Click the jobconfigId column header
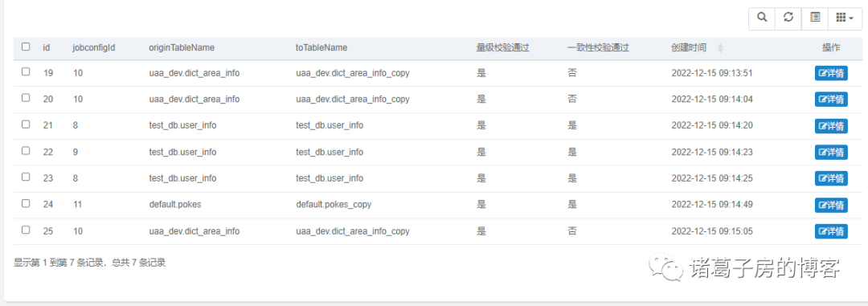868x306 pixels. (94, 48)
